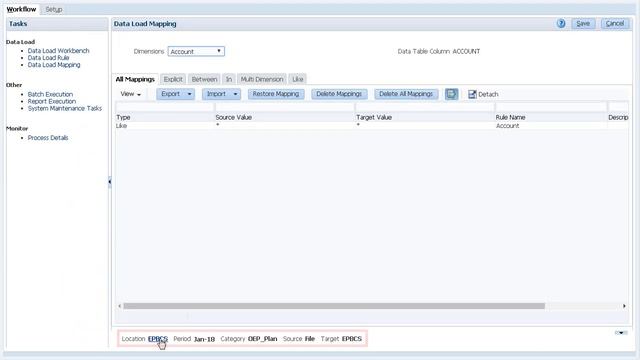Click the File source value
Screen dimensions: 640x360
click(310, 339)
